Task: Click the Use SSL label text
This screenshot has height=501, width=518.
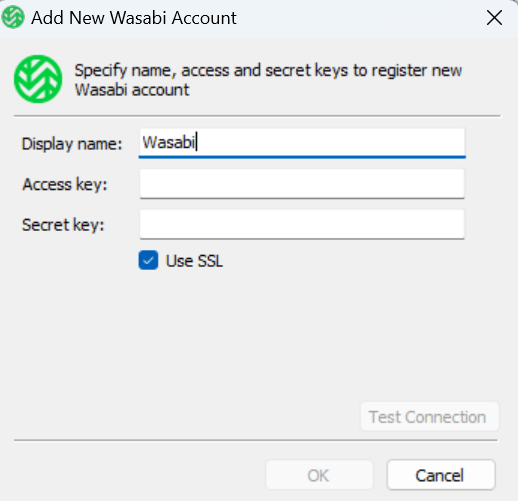Action: [x=194, y=261]
